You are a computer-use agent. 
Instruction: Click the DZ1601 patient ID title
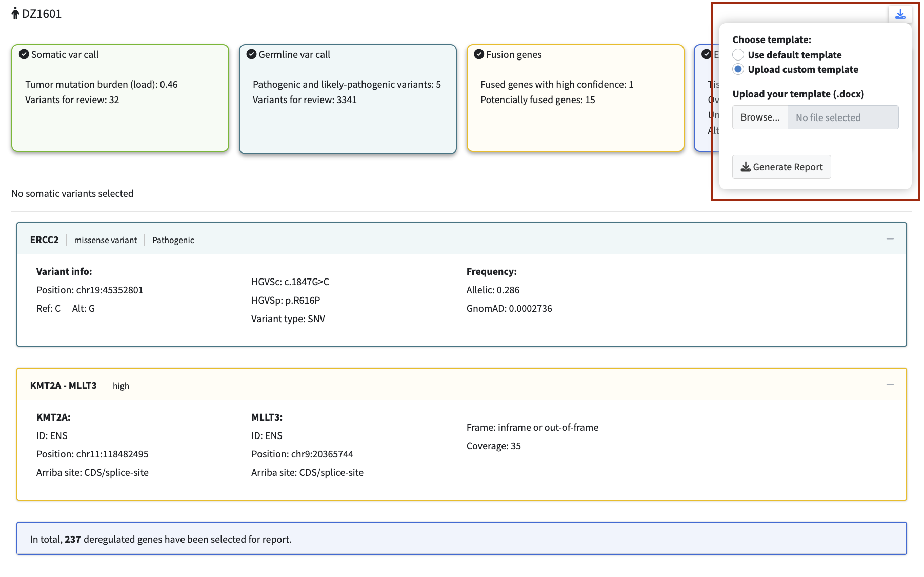(42, 14)
